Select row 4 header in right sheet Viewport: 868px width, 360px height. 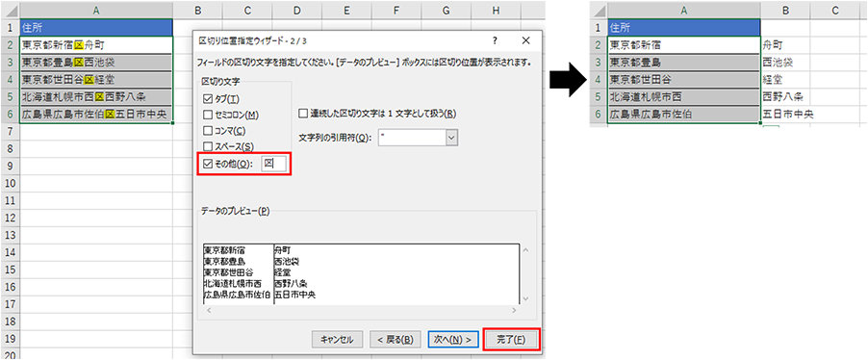coord(598,79)
